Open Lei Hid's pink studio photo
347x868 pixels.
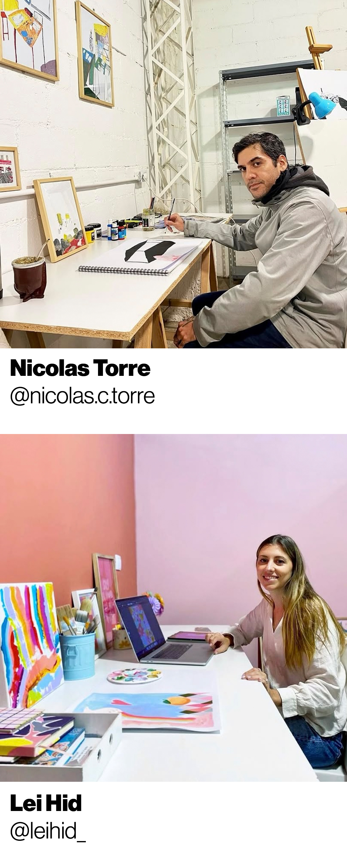pos(173,608)
